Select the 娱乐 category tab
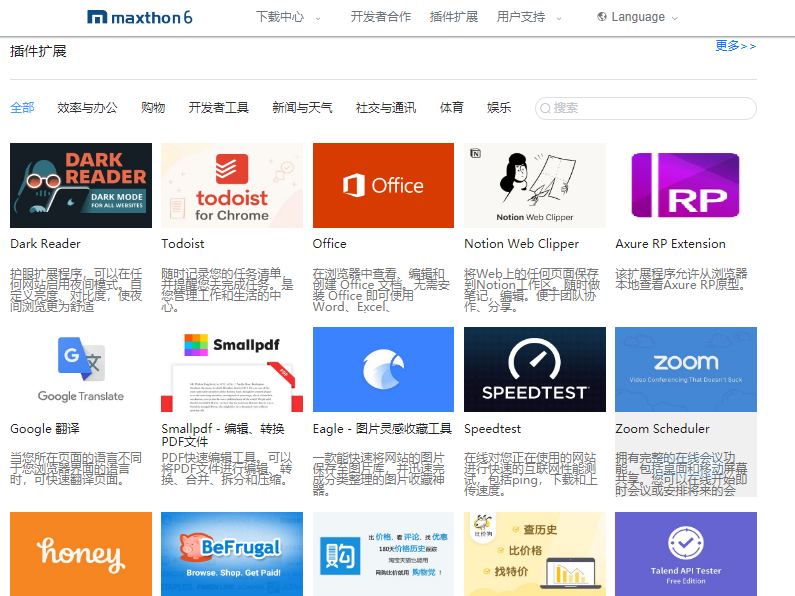Image resolution: width=795 pixels, height=596 pixels. (499, 107)
